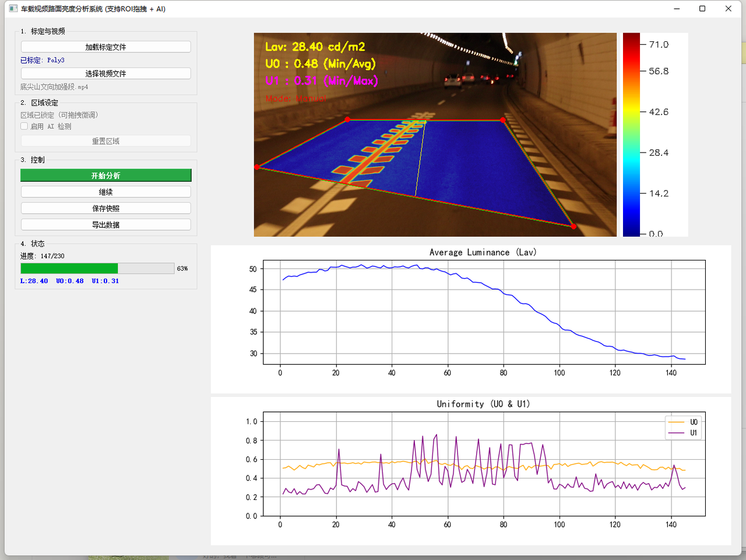Enable the 启用 AI 检测 checkbox
The image size is (746, 560).
(24, 126)
